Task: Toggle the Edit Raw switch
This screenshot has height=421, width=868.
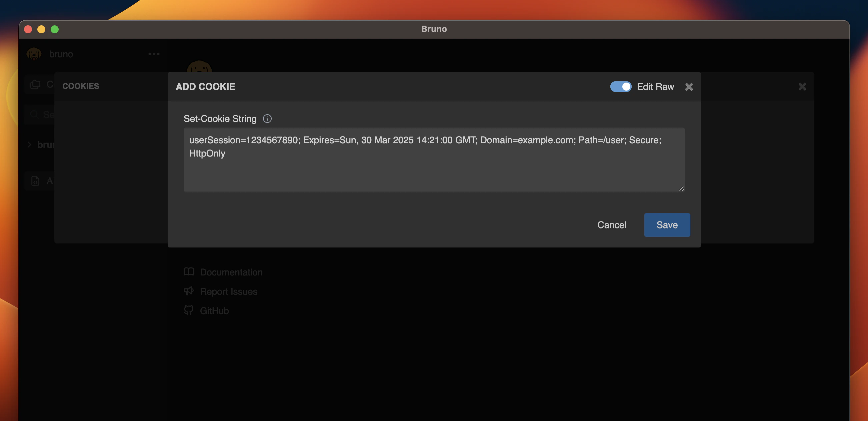Action: pos(620,87)
